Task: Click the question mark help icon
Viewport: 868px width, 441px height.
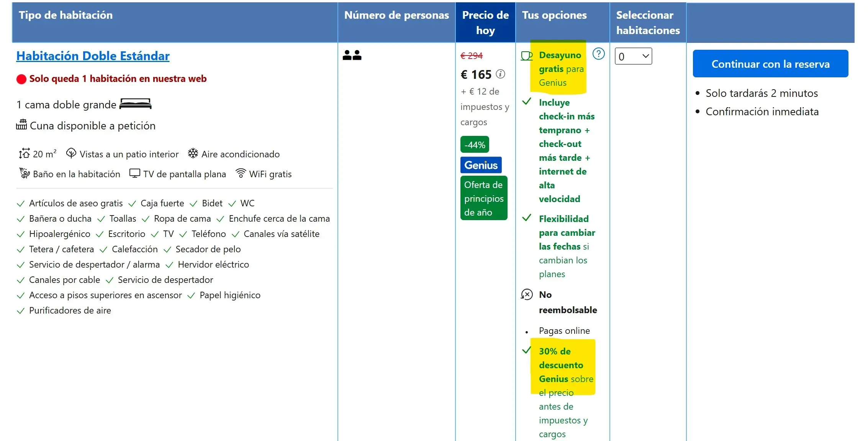Action: coord(598,54)
